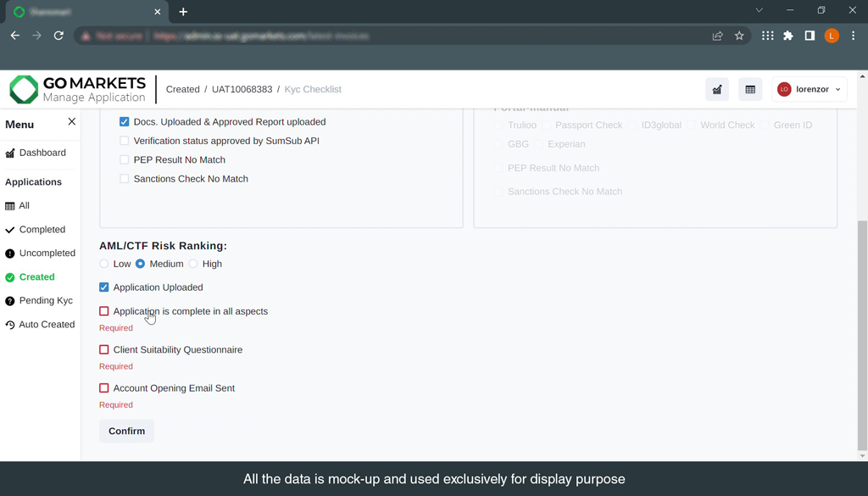Viewport: 868px width, 496px height.
Task: Check Application is complete in all aspects
Action: point(104,311)
